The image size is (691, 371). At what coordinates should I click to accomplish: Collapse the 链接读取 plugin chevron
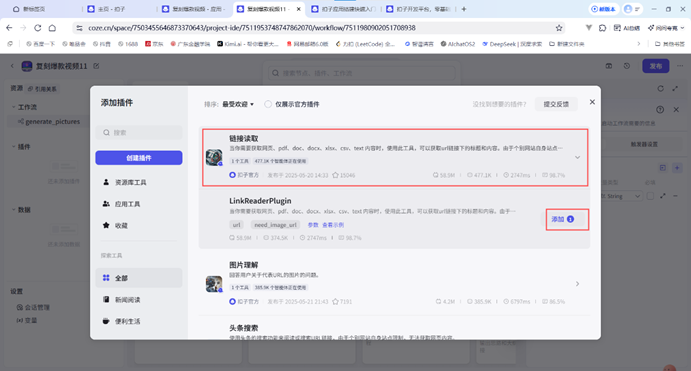[577, 157]
